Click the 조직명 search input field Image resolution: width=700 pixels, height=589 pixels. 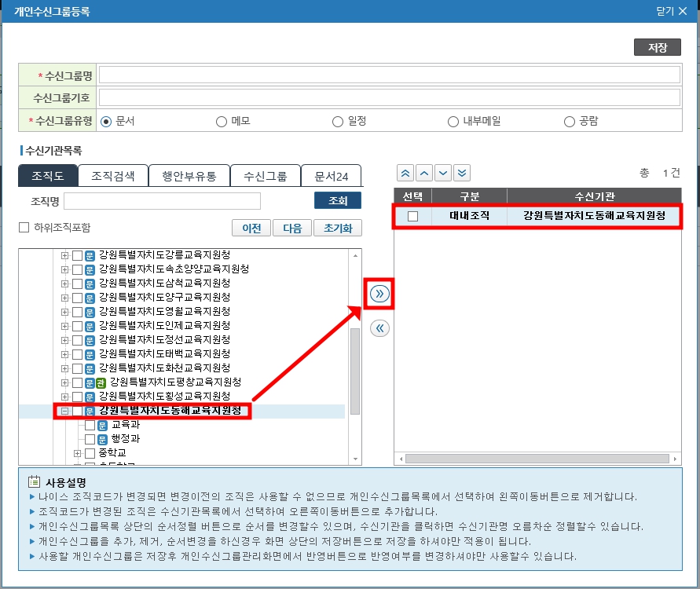[163, 201]
